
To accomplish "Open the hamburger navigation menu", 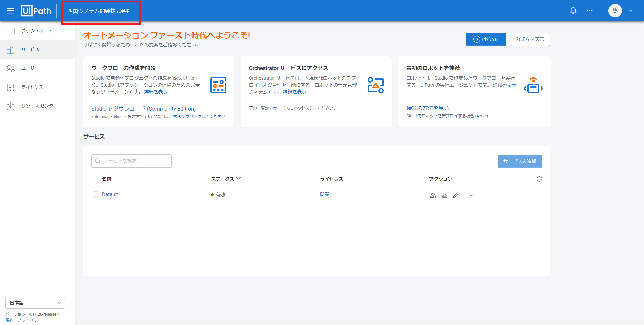I will pos(11,11).
